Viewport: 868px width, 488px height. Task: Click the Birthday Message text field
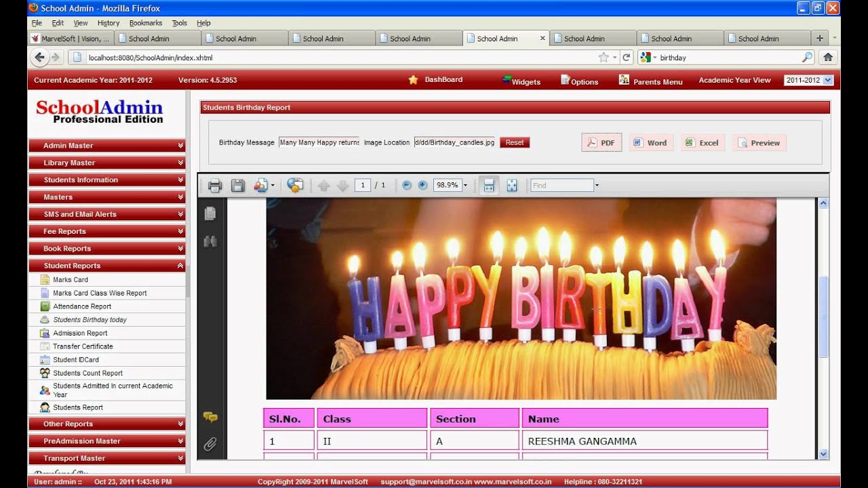click(x=319, y=142)
